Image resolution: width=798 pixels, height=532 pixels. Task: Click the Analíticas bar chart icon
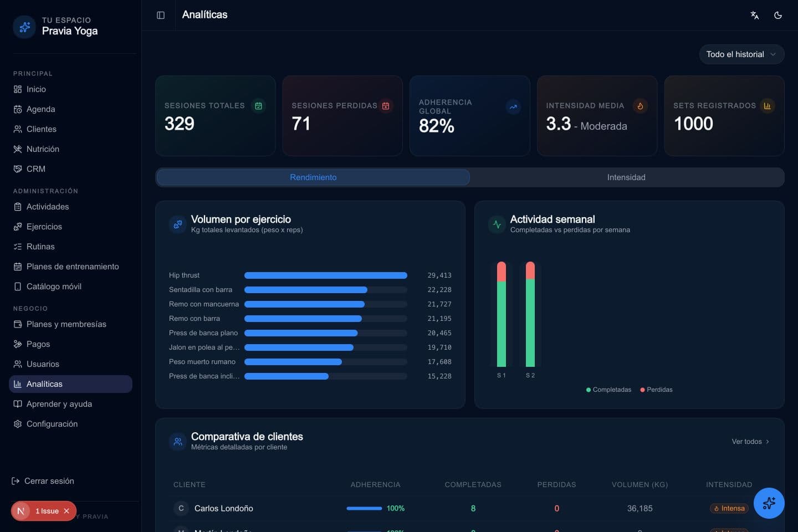pyautogui.click(x=18, y=384)
